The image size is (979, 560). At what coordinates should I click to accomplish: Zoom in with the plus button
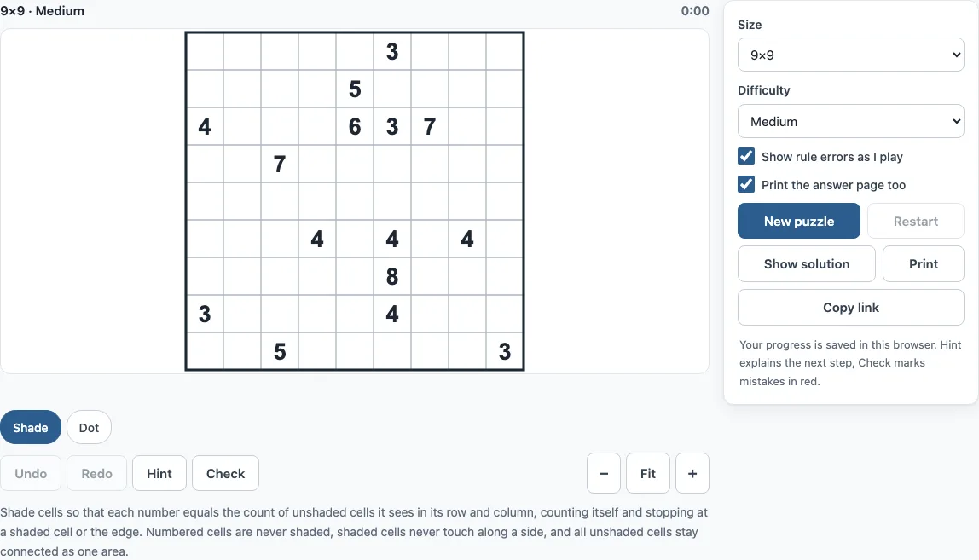pyautogui.click(x=692, y=473)
